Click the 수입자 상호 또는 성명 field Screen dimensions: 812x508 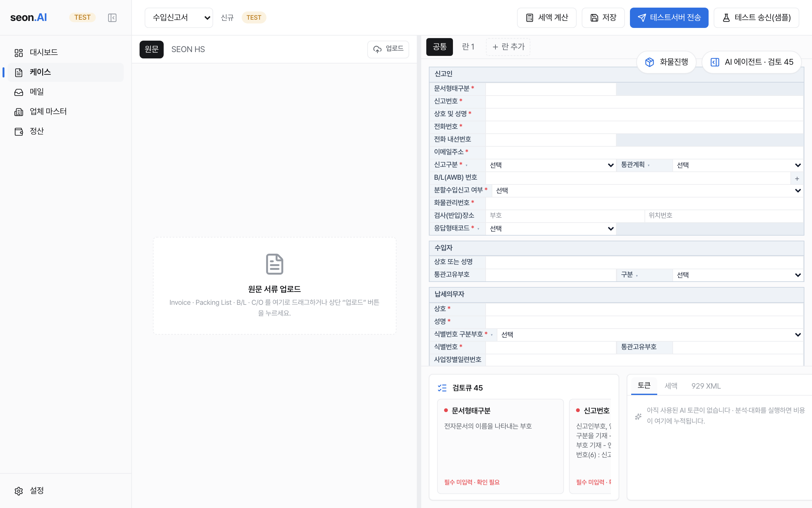pyautogui.click(x=644, y=262)
